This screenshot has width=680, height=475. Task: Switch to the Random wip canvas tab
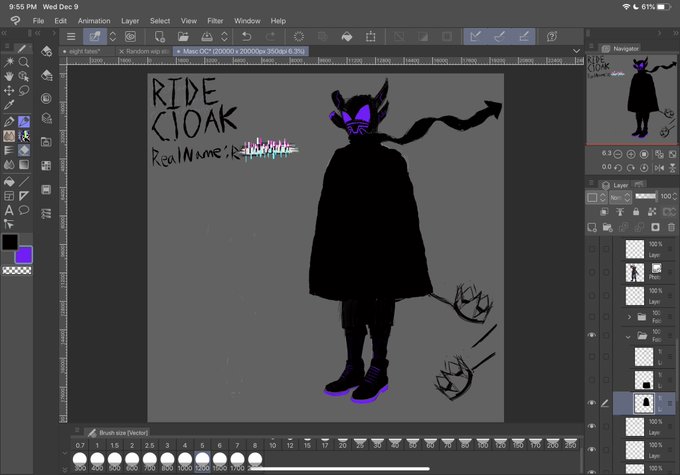coord(147,51)
